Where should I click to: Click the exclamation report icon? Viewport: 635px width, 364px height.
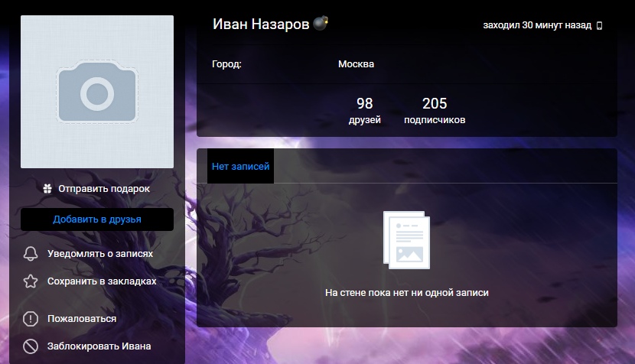[x=31, y=319]
